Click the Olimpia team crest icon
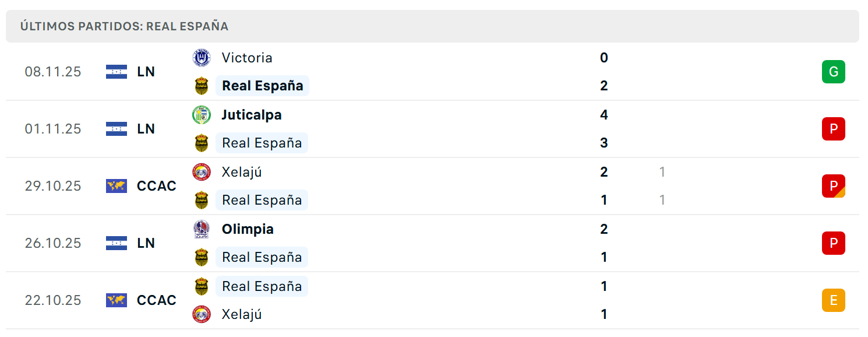The width and height of the screenshot is (868, 337). point(202,229)
